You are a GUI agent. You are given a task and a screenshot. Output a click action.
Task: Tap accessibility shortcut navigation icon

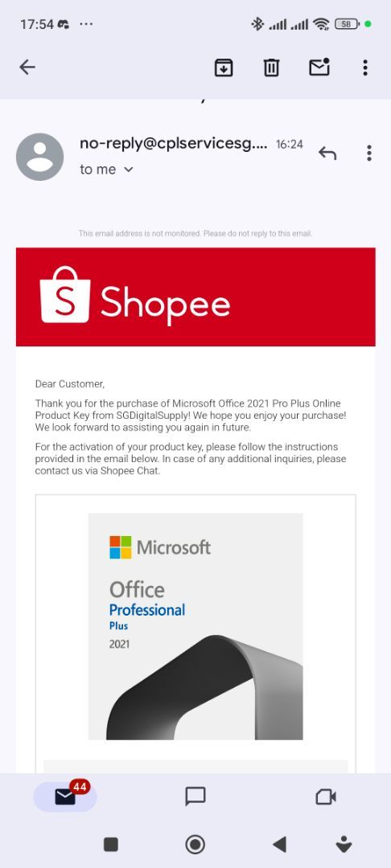(x=344, y=844)
